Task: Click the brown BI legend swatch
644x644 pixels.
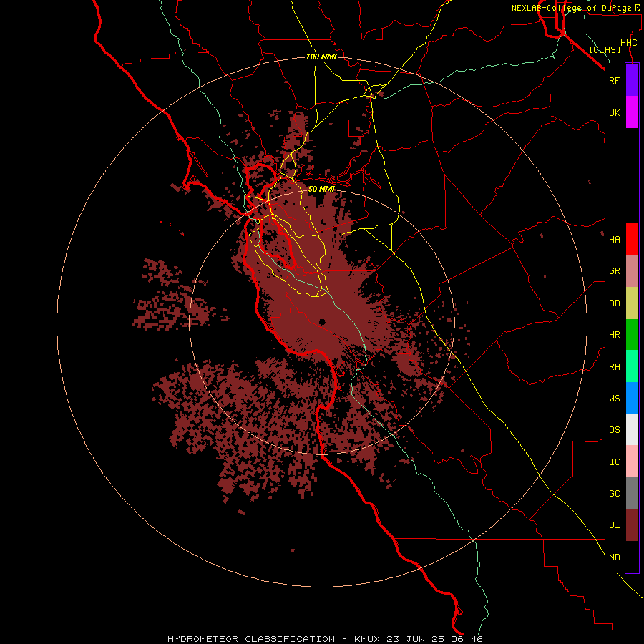Action: tap(632, 525)
